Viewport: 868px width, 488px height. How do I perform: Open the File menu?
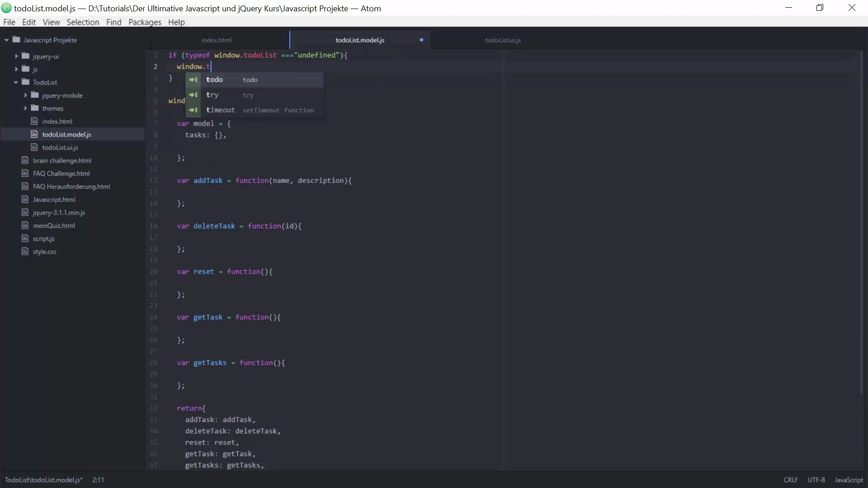(x=9, y=22)
